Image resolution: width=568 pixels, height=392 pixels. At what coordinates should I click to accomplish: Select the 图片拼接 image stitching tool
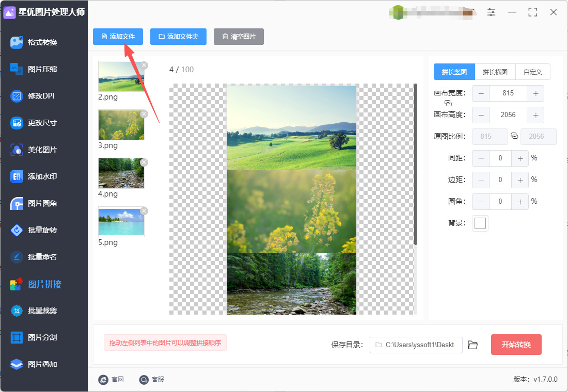click(36, 284)
